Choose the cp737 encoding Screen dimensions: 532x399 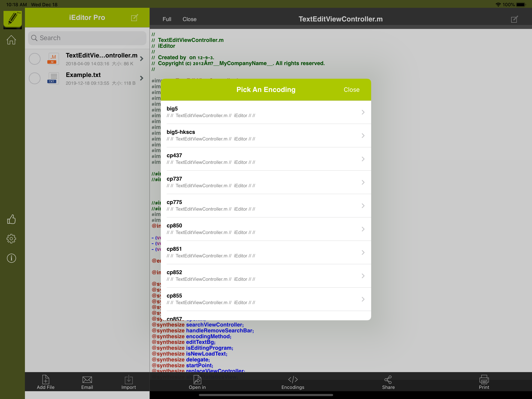pyautogui.click(x=266, y=182)
